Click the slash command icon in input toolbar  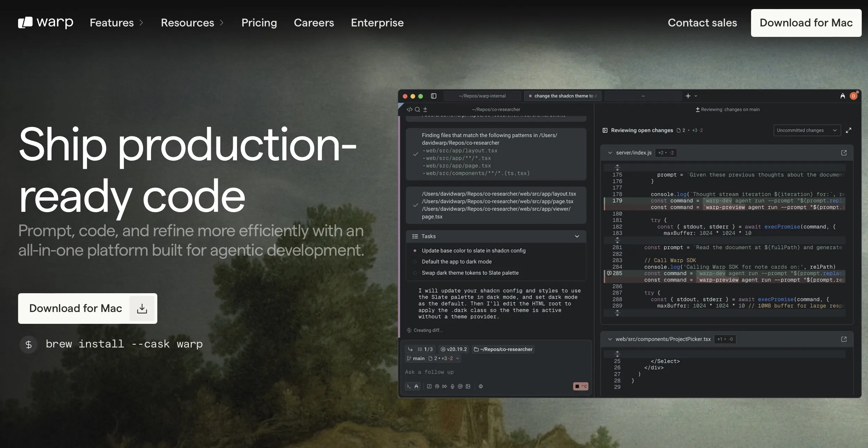429,386
